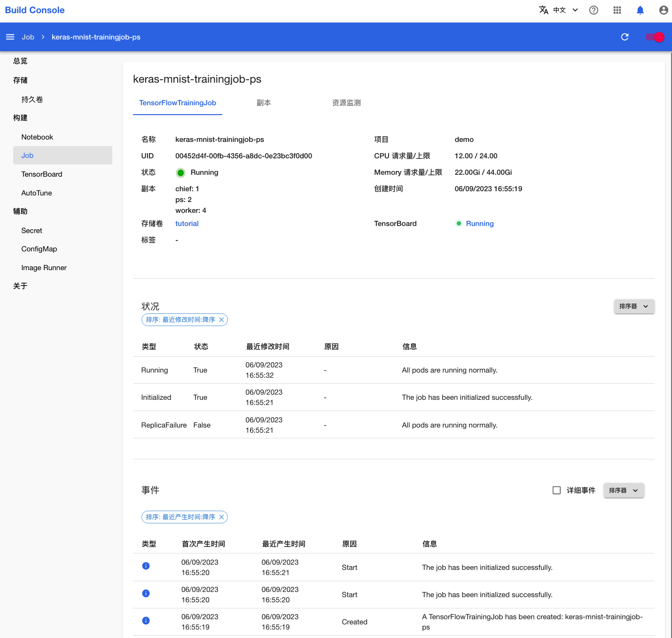Open the user account avatar icon
The height and width of the screenshot is (638, 672).
[664, 10]
